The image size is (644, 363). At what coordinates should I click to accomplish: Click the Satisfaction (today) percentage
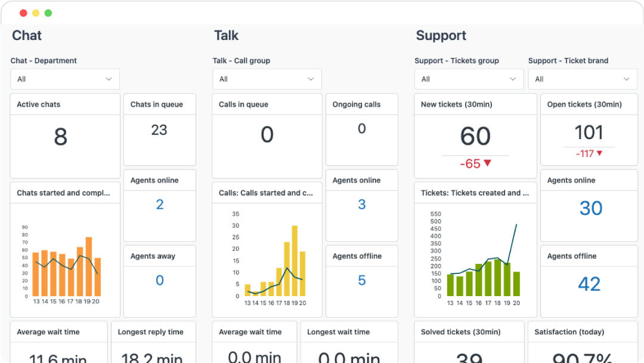pos(582,356)
